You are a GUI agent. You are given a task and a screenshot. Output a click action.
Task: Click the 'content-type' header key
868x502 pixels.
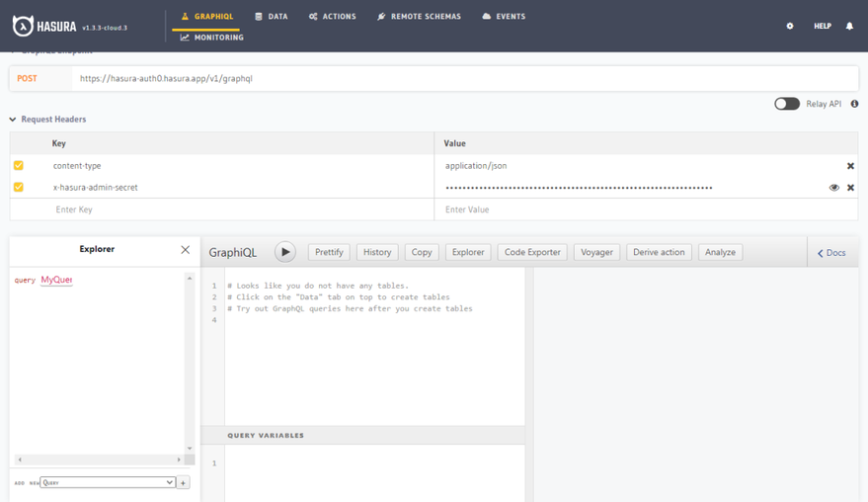click(77, 166)
